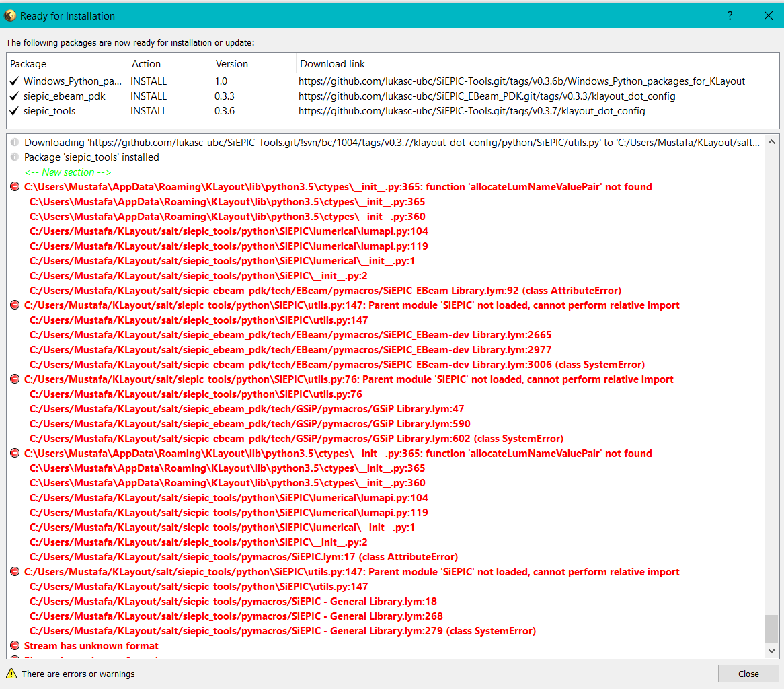Select the 'Version' column header

coord(231,63)
